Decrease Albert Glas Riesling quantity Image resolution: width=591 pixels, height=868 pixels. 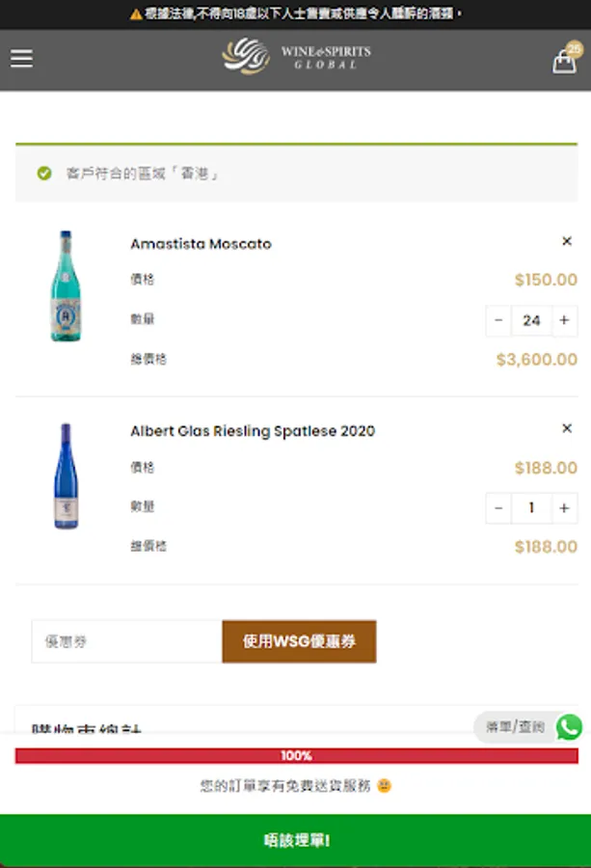pyautogui.click(x=498, y=507)
